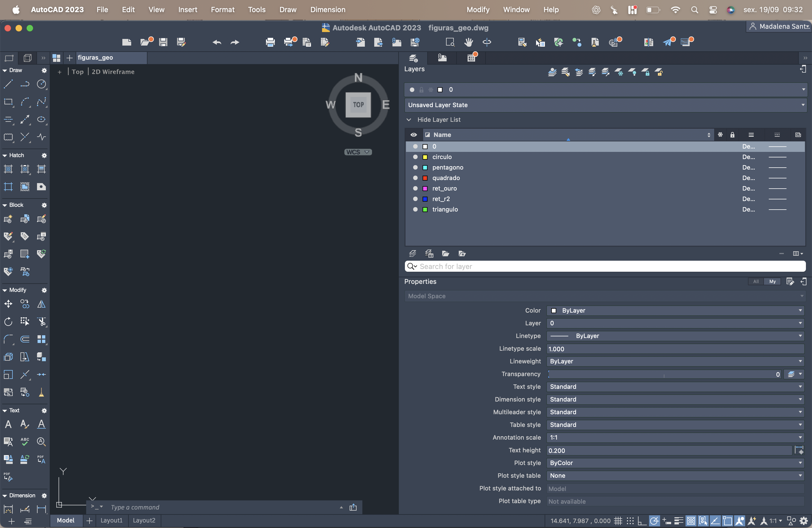The height and width of the screenshot is (528, 812).
Task: Select the Line tool in Draw panel
Action: pos(8,84)
